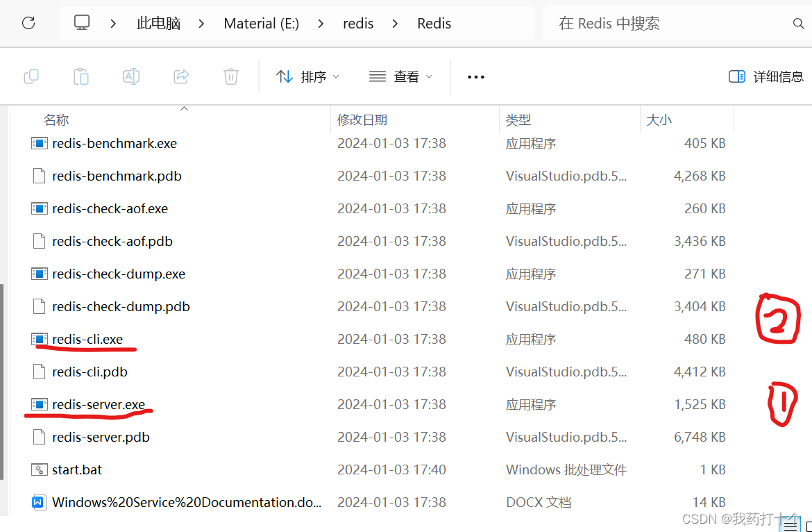Click the search magnifier icon
Screen dimensions: 812x532
tap(799, 24)
